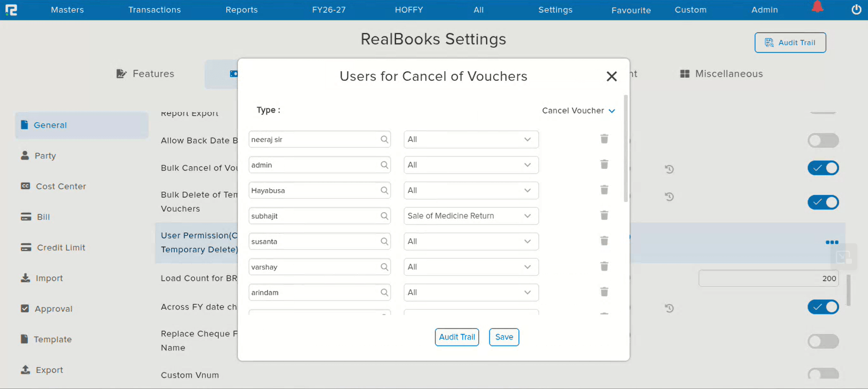Open the Sale of Medicine Return dropdown

[x=471, y=216]
